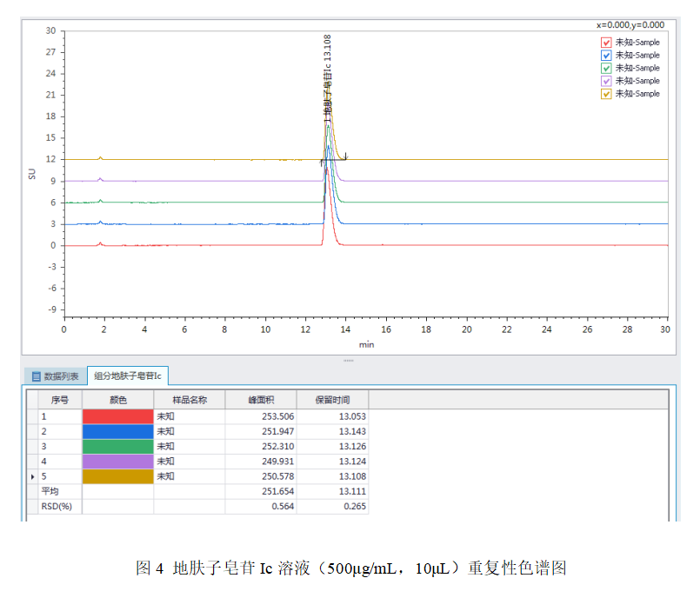
Task: Click the average retention time 13.111
Action: pos(352,491)
